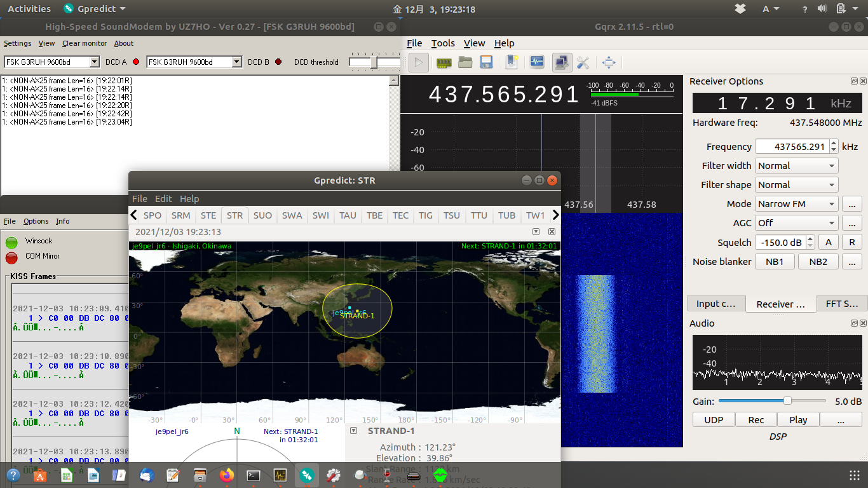Switch to the SUO module tab in Gpredict
The width and height of the screenshot is (868, 488).
262,215
